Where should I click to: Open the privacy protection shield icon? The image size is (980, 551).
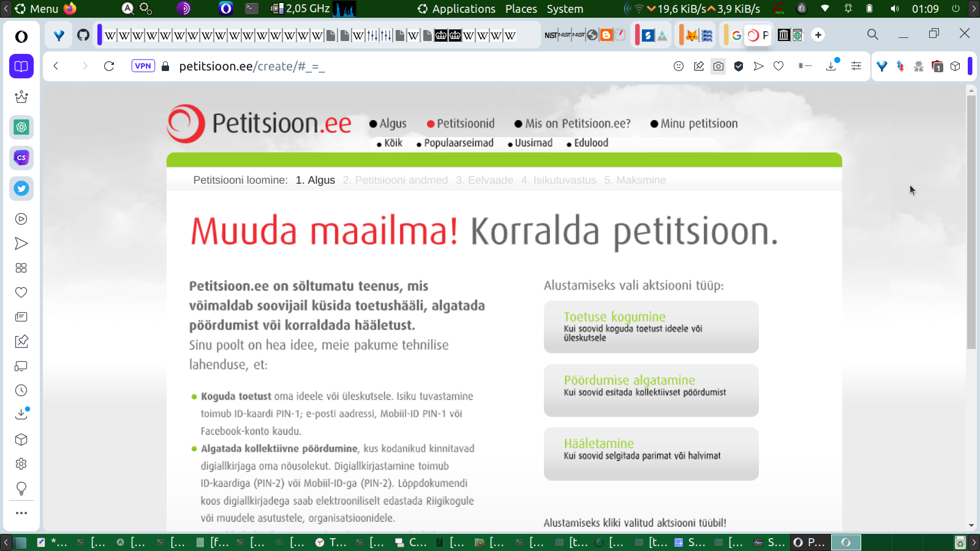click(739, 66)
